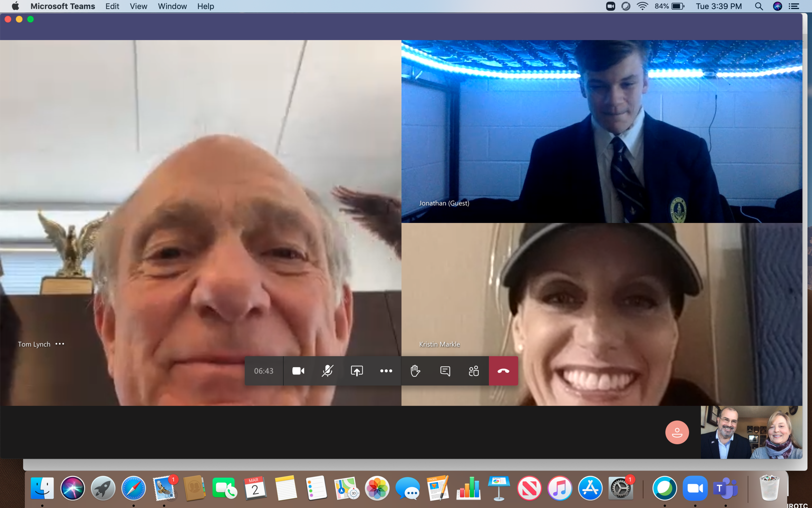This screenshot has width=812, height=508.
Task: Turn off the camera in call toolbar
Action: coord(298,371)
